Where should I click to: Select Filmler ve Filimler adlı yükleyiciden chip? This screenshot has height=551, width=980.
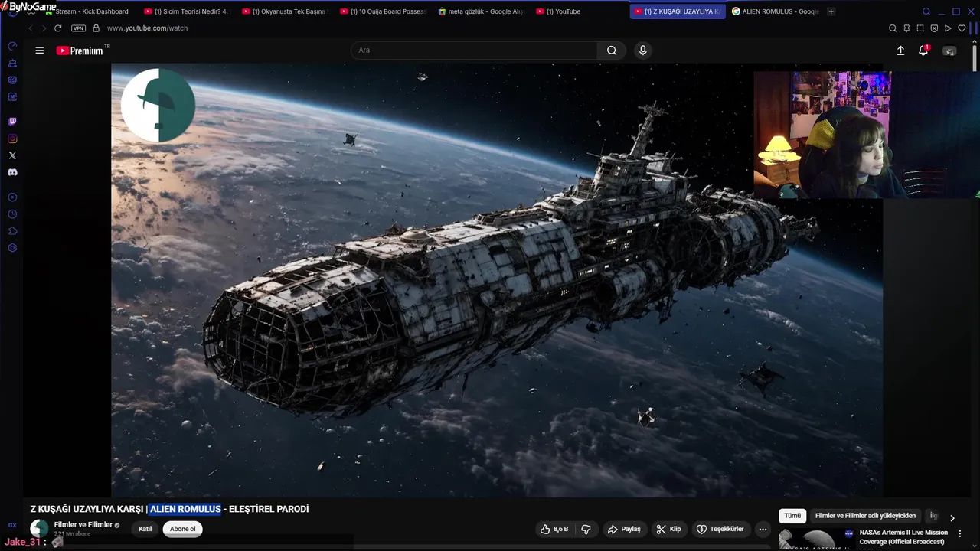tap(865, 516)
